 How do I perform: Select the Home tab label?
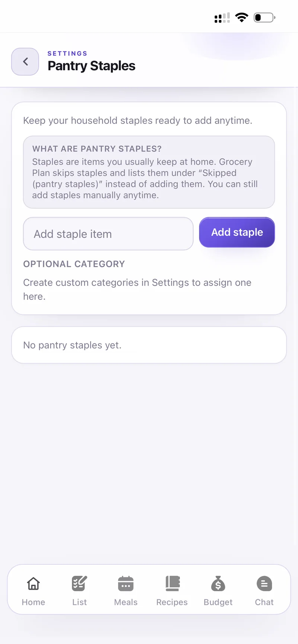pos(34,602)
